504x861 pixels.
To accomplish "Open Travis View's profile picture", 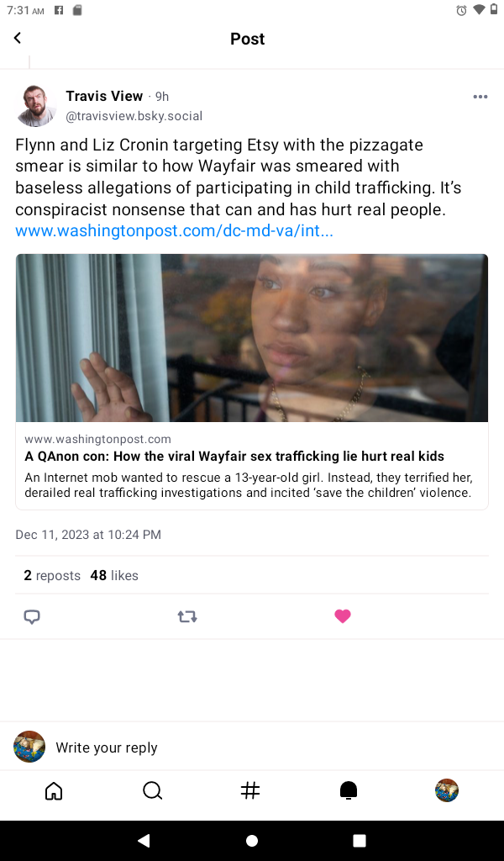I will tap(36, 105).
